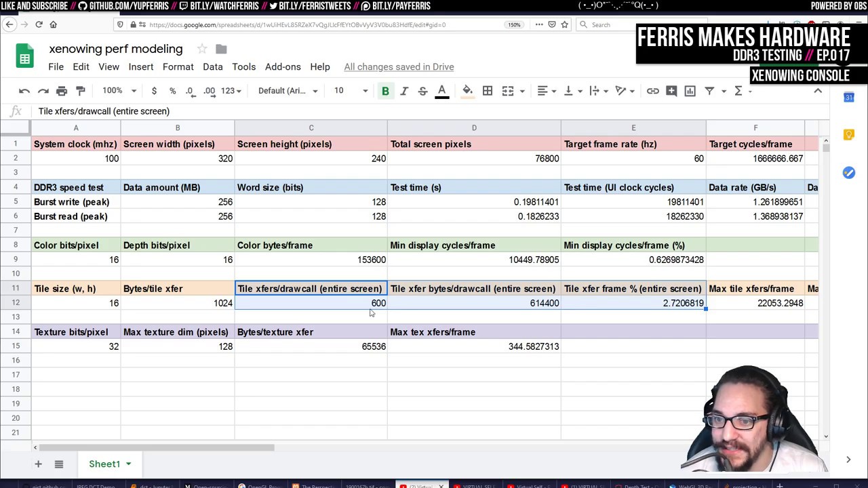Image resolution: width=868 pixels, height=488 pixels.
Task: Open the fill color picker
Action: click(467, 91)
